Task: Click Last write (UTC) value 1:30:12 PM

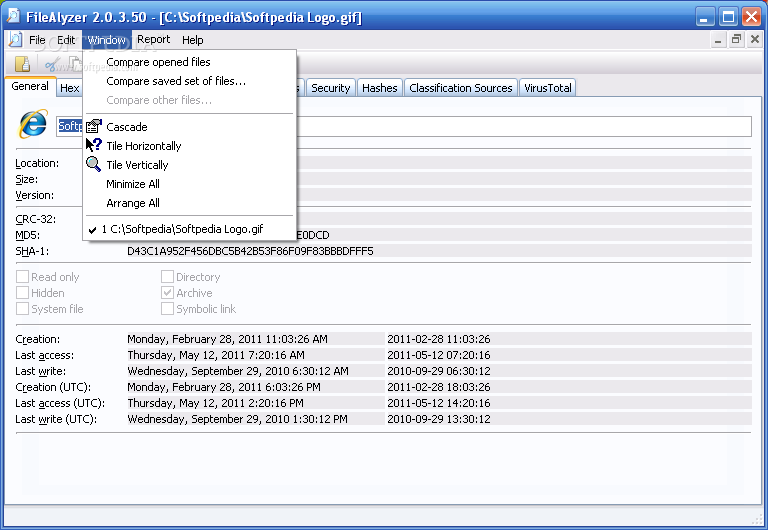Action: (x=238, y=419)
